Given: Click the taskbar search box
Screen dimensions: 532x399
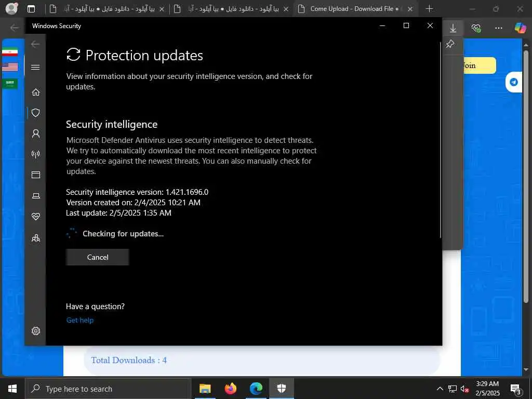Looking at the screenshot, I should (108, 389).
